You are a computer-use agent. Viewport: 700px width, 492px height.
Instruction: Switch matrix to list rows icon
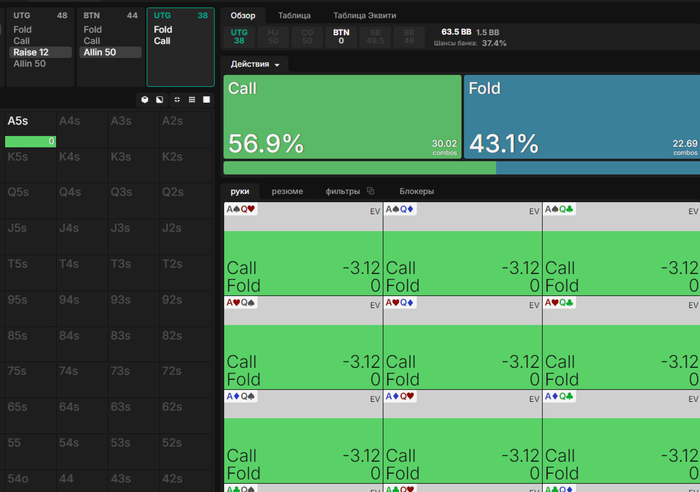click(192, 100)
